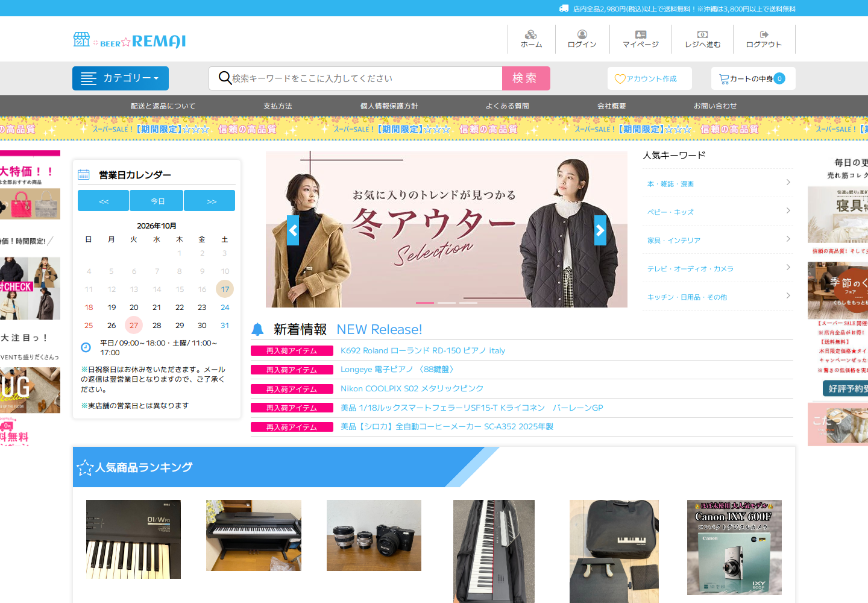The image size is (868, 603).
Task: Open マイページ account page icon
Action: click(x=641, y=34)
